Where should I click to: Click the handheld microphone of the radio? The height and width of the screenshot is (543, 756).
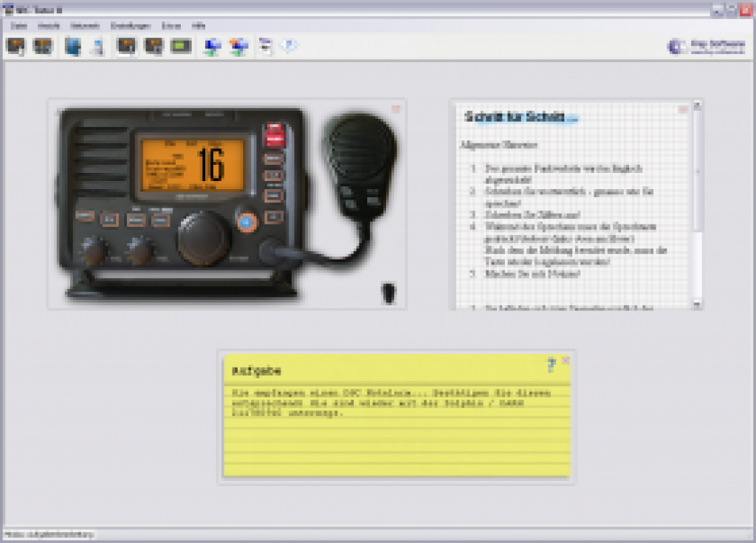coord(362,166)
